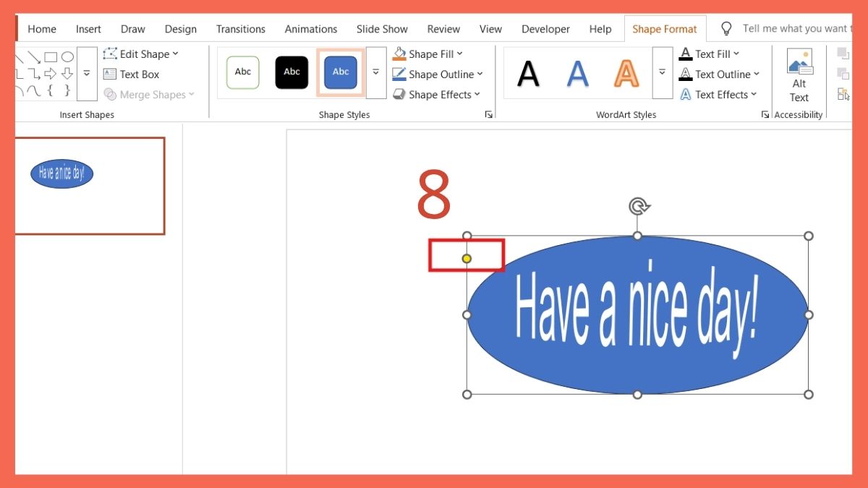Pick the Left Brace shape
This screenshot has width=868, height=488.
51,90
